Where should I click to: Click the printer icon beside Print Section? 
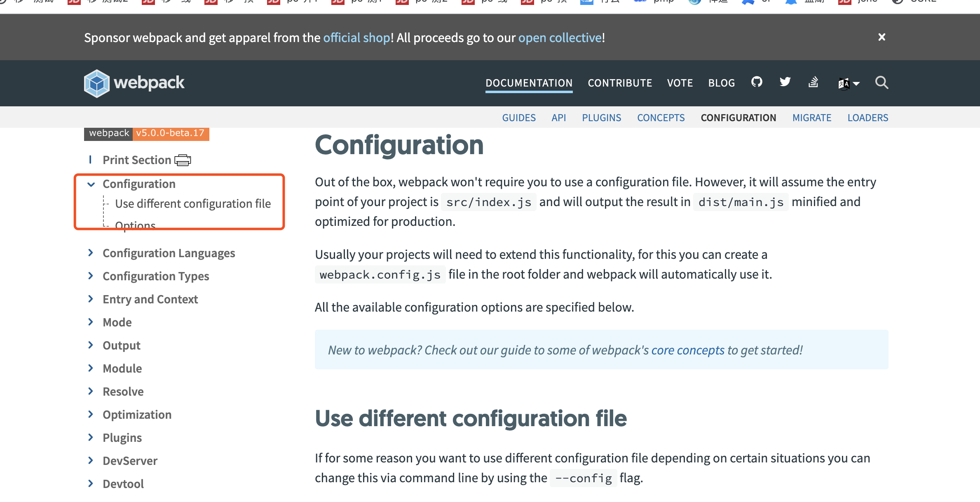[183, 160]
